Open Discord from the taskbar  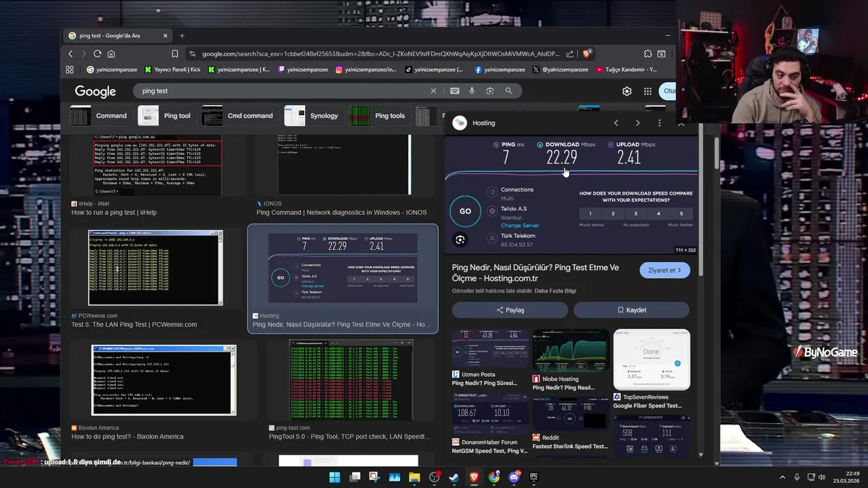click(x=514, y=477)
